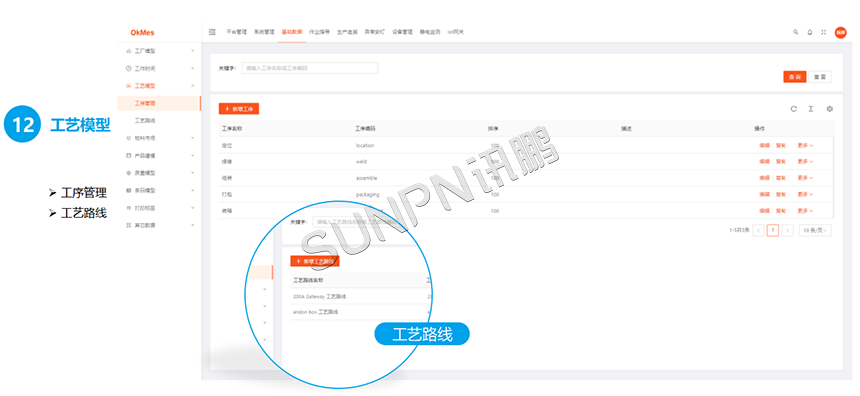Expand the 质量模型 sidebar group
Image resolution: width=860 pixels, height=396 pixels.
[x=159, y=173]
